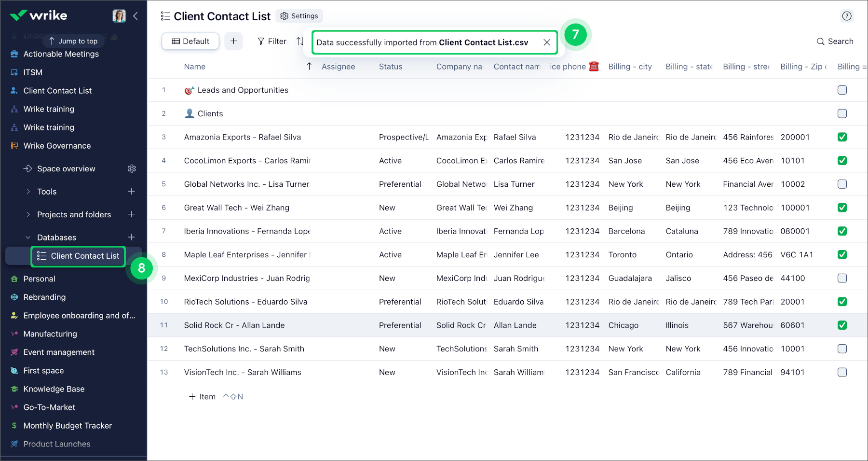Screen dimensions: 868x461
Task: Click the red phone icon in the phone column header
Action: tap(594, 66)
